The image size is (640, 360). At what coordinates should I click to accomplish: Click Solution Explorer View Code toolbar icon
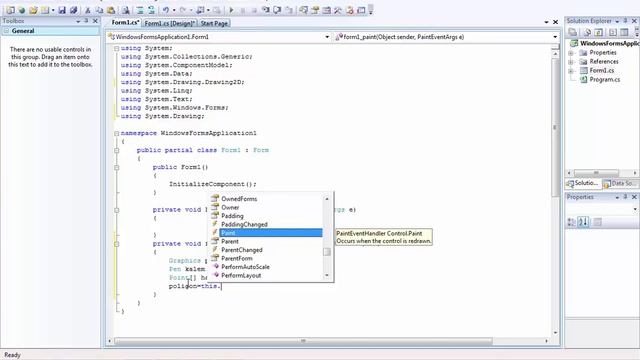(x=613, y=32)
